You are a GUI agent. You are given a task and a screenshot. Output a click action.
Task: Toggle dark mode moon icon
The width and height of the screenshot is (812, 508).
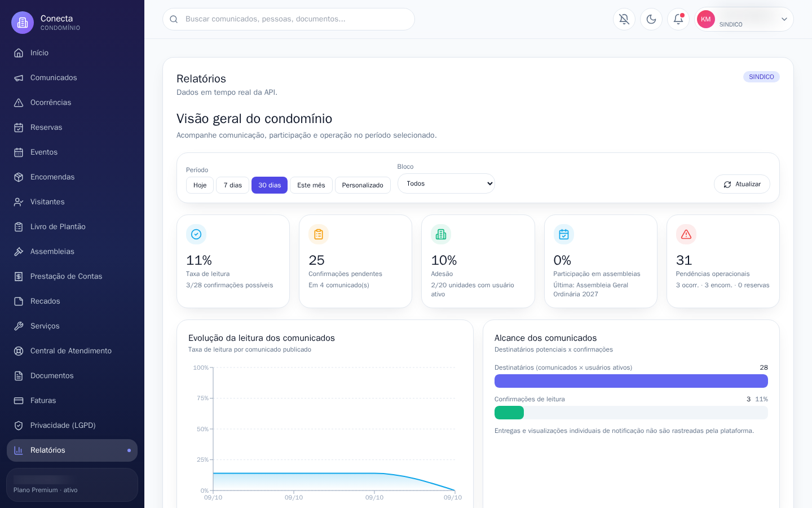[651, 19]
